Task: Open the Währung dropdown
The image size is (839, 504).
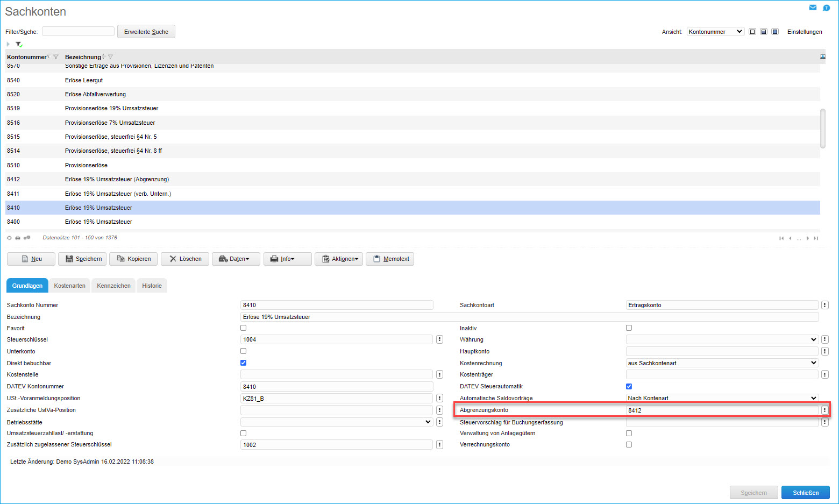Action: 722,339
